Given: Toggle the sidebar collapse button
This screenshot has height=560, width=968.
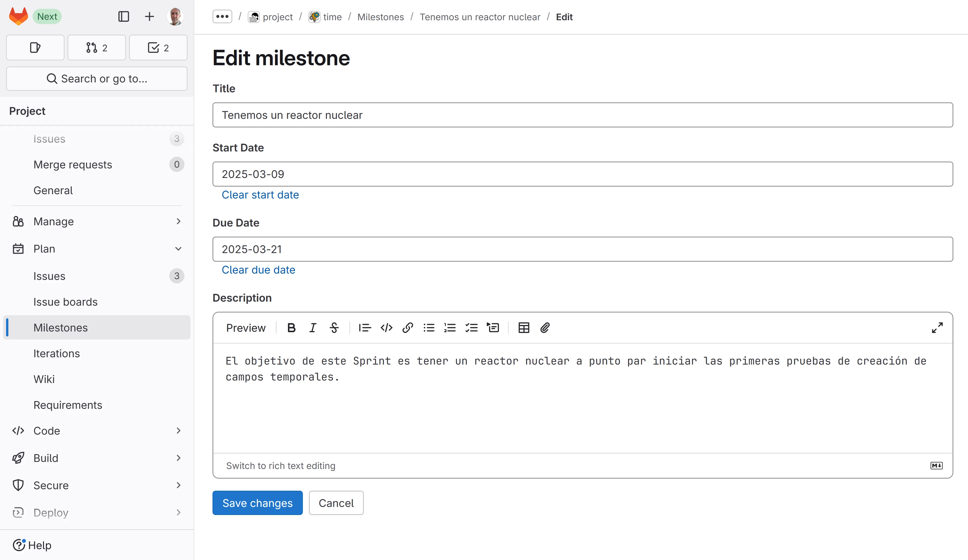Looking at the screenshot, I should click(x=123, y=16).
